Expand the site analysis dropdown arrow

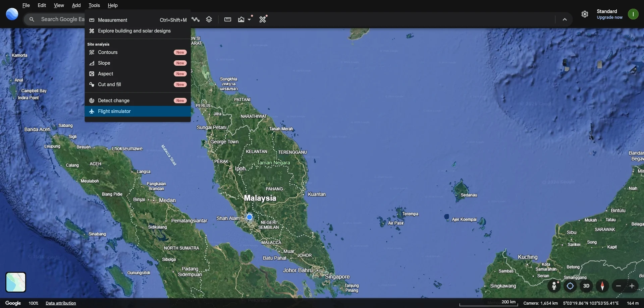click(x=249, y=19)
